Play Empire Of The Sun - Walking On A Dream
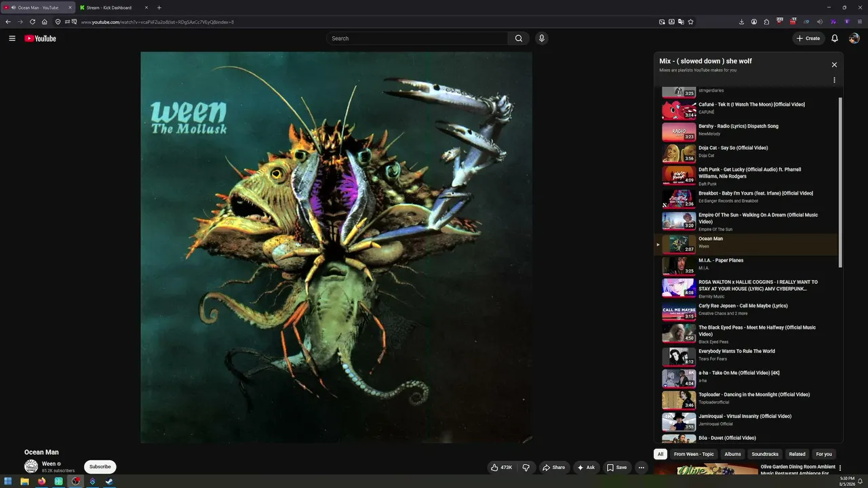Image resolution: width=868 pixels, height=488 pixels. pos(747,222)
